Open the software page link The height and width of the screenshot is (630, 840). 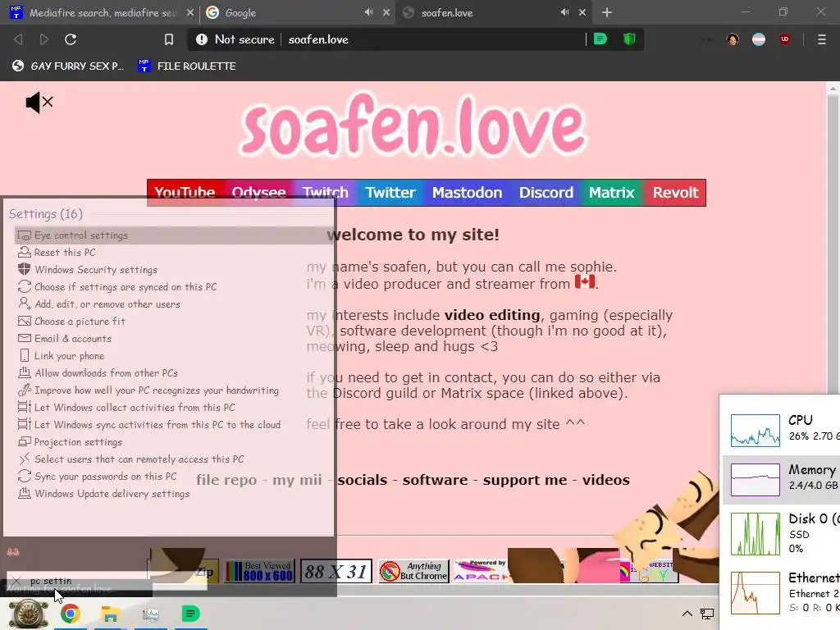coord(435,479)
